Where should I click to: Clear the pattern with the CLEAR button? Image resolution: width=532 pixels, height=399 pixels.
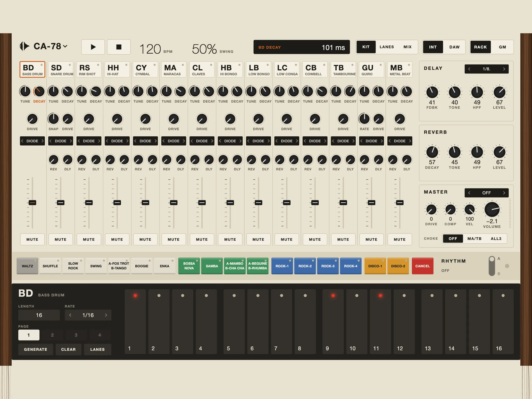coord(68,350)
